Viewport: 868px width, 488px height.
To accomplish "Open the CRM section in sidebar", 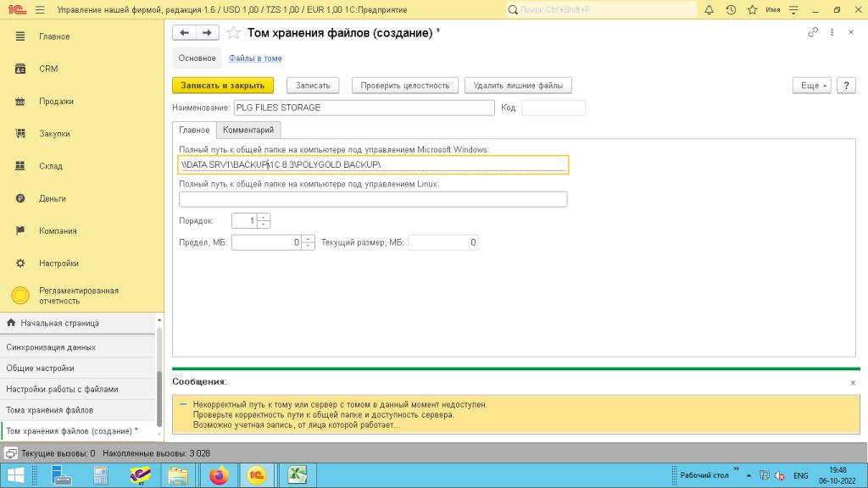I will point(48,69).
